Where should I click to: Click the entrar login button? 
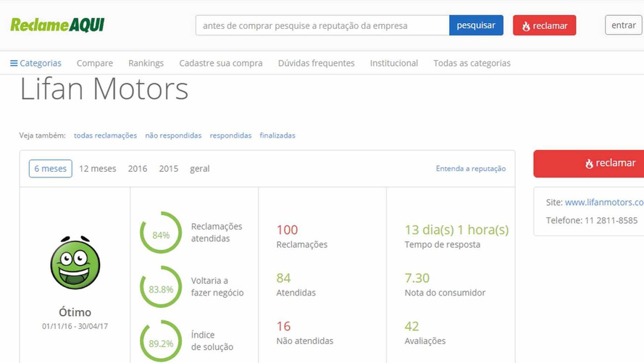623,25
